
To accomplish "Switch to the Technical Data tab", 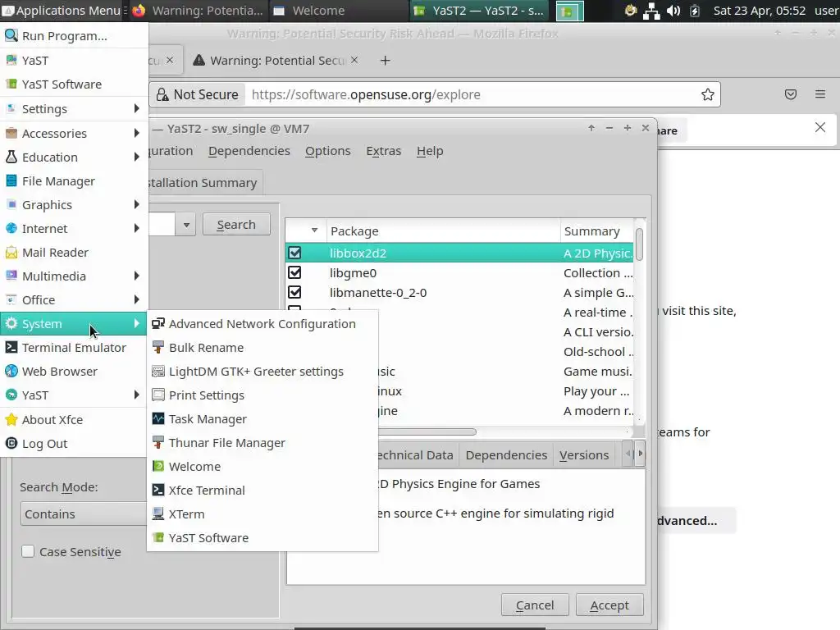I will coord(416,454).
